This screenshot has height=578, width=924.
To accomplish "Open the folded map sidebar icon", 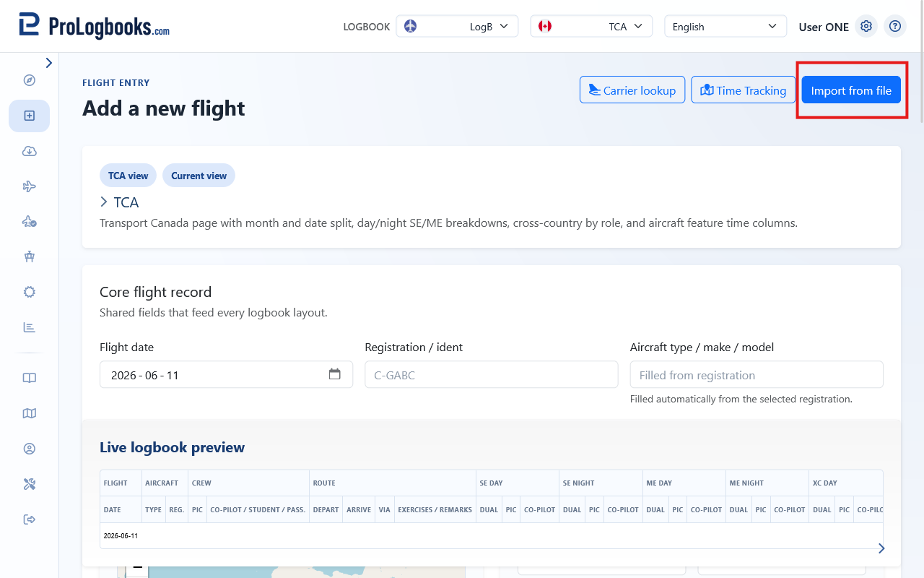I will click(x=29, y=413).
